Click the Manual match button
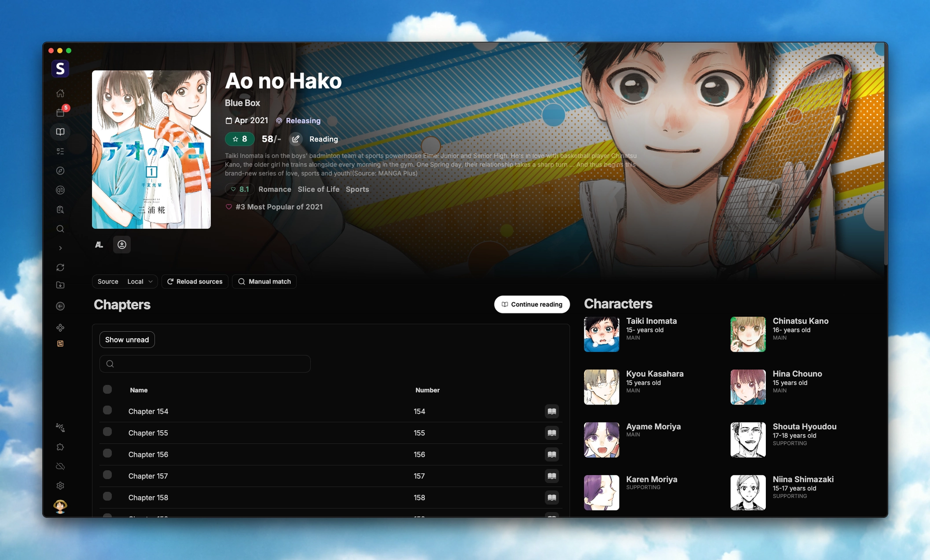The height and width of the screenshot is (560, 930). pos(264,281)
